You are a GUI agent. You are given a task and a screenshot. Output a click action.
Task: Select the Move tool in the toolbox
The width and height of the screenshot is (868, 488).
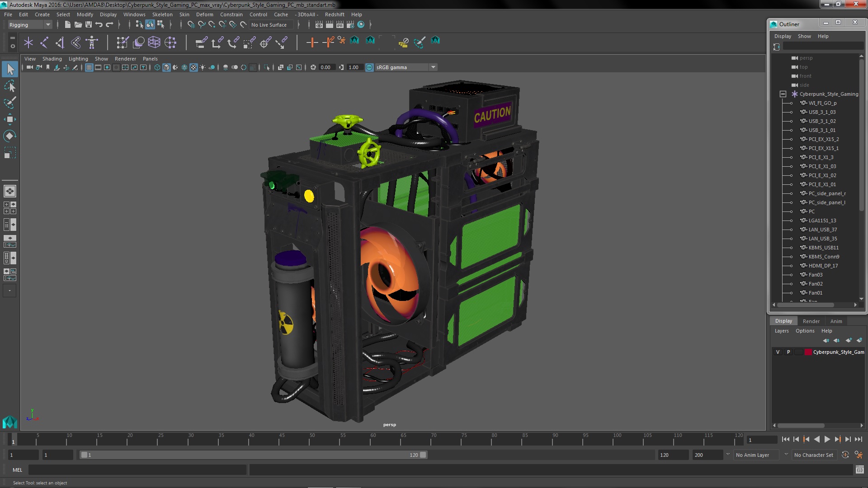pos(9,120)
